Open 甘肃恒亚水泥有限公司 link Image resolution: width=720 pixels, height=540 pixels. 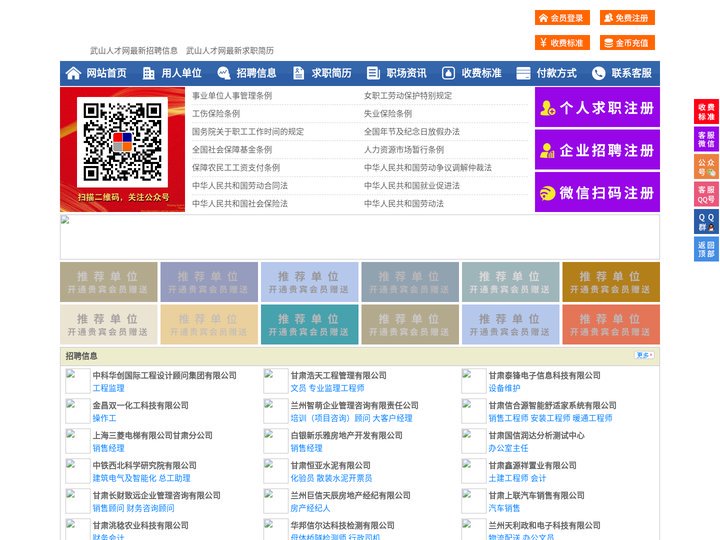click(x=331, y=465)
